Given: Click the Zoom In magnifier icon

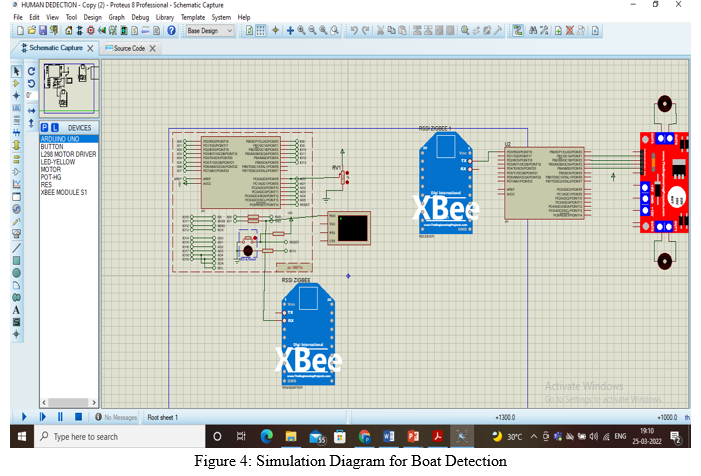Looking at the screenshot, I should pos(301,31).
